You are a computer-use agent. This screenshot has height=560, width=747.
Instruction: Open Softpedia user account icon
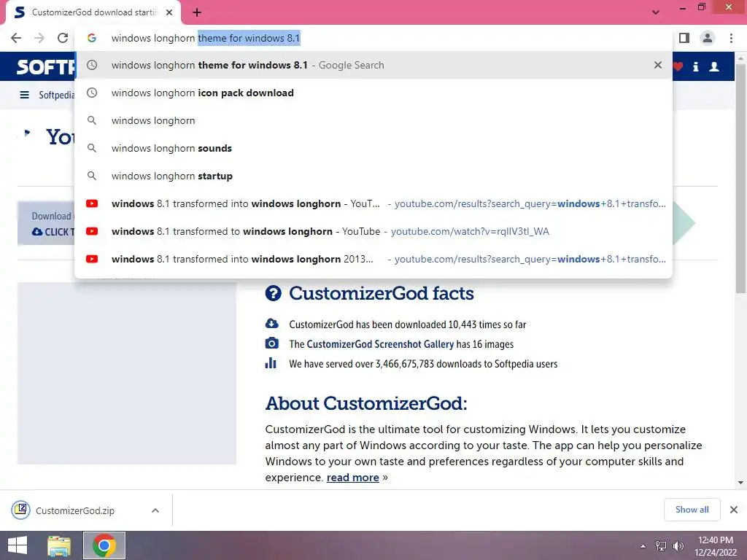[x=714, y=66]
